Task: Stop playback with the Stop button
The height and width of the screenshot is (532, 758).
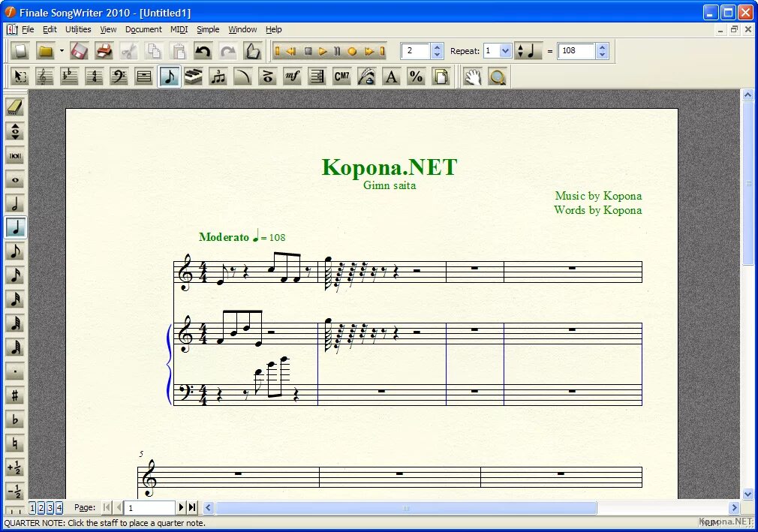Action: click(x=308, y=51)
